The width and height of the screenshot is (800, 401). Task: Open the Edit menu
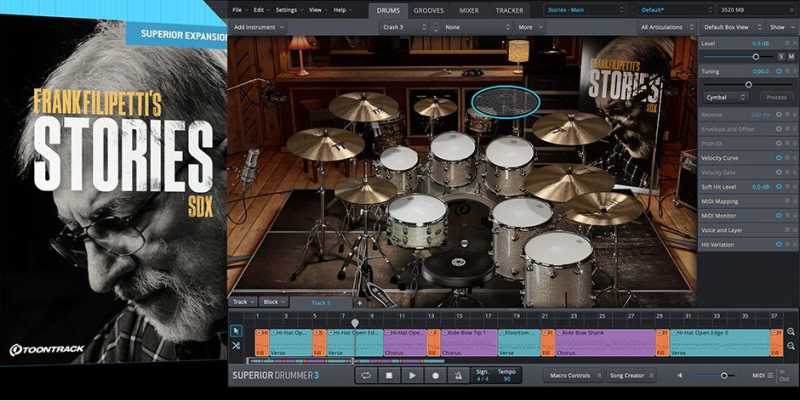[261, 10]
